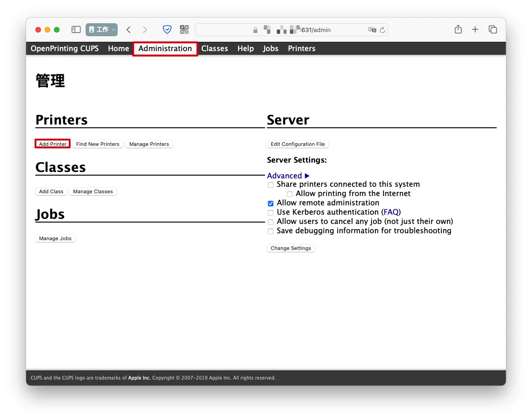532x420 pixels.
Task: Open a new tab with plus icon
Action: point(475,30)
